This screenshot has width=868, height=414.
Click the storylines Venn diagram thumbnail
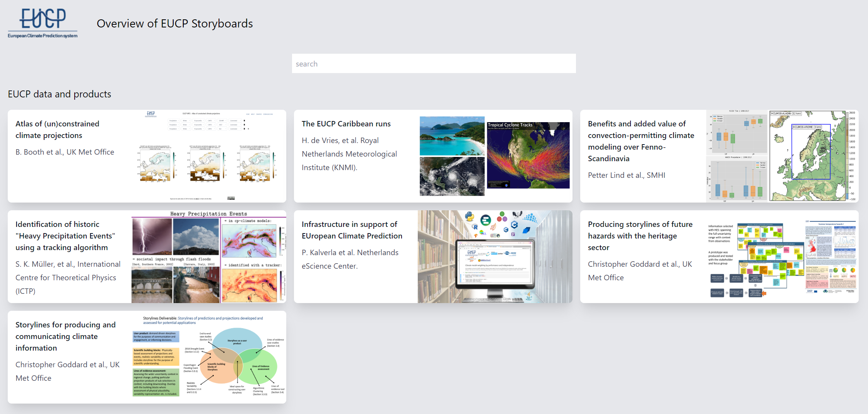point(209,356)
